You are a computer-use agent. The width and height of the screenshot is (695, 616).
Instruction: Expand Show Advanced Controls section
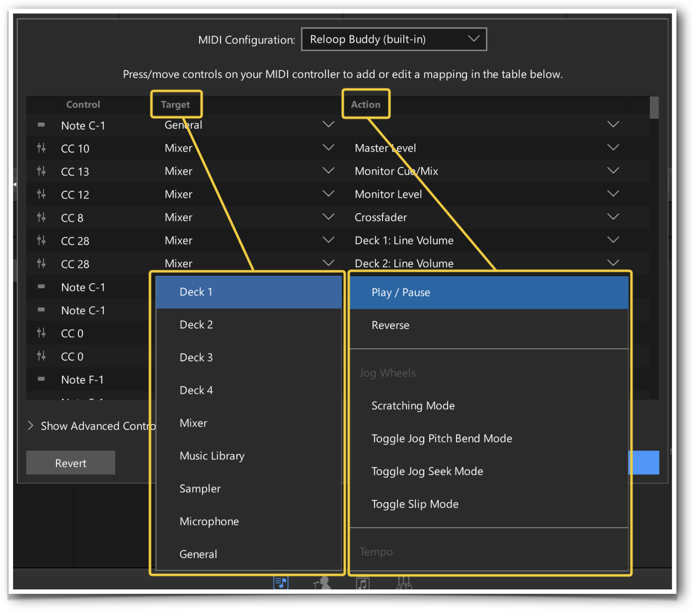click(30, 426)
